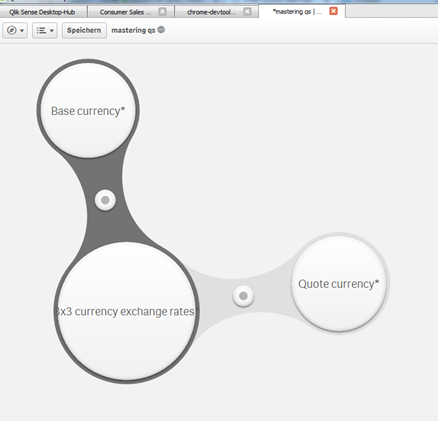
Task: Close the Consumer Sales tab
Action: click(x=162, y=12)
